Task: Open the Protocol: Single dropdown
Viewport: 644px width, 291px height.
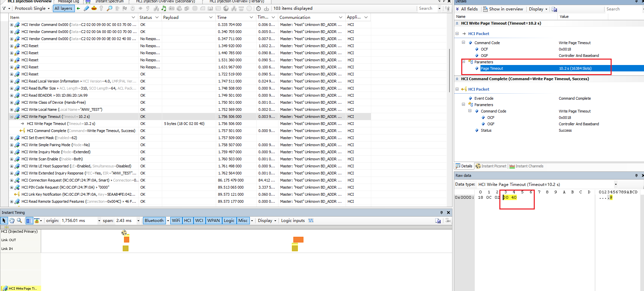Action: [32, 8]
